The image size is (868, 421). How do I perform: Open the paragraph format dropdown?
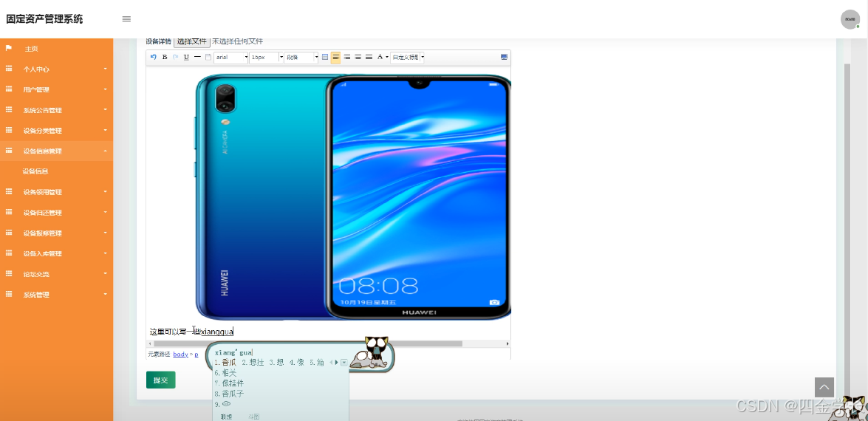301,57
